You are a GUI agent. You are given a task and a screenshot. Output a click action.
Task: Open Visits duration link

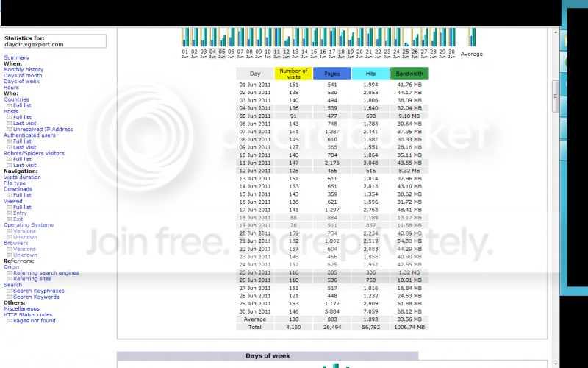(22, 177)
